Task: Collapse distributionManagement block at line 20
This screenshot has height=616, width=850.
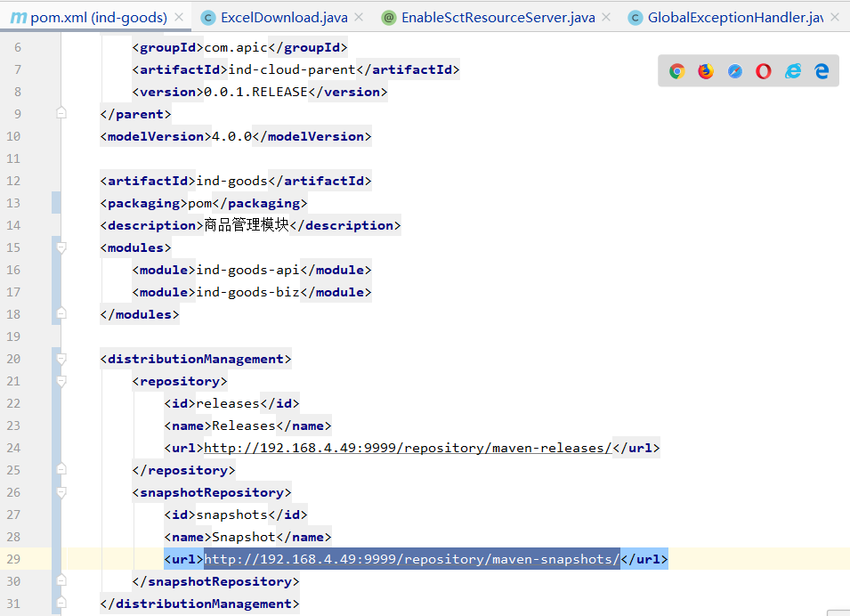Action: (61, 359)
